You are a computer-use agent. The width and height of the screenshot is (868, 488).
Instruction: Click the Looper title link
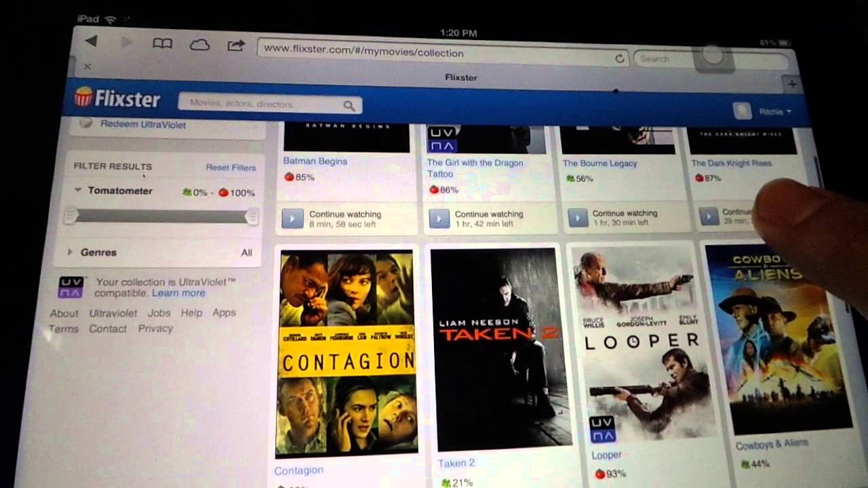point(606,455)
